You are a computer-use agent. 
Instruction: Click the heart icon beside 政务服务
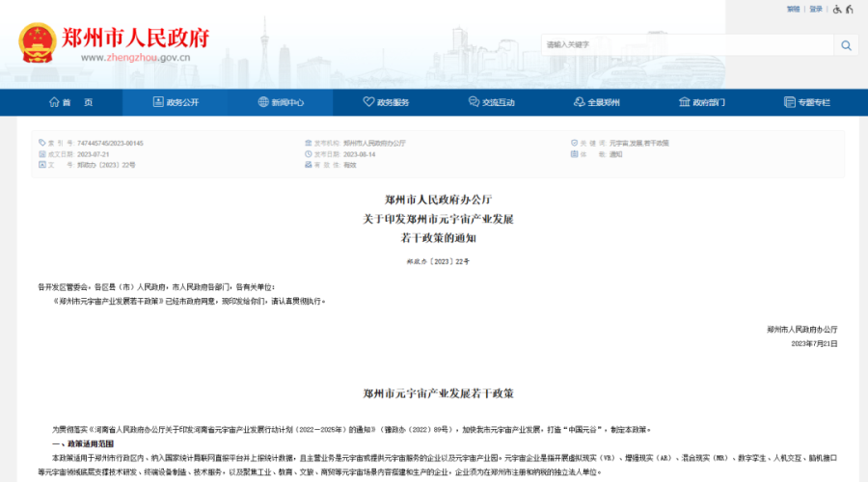coord(368,102)
